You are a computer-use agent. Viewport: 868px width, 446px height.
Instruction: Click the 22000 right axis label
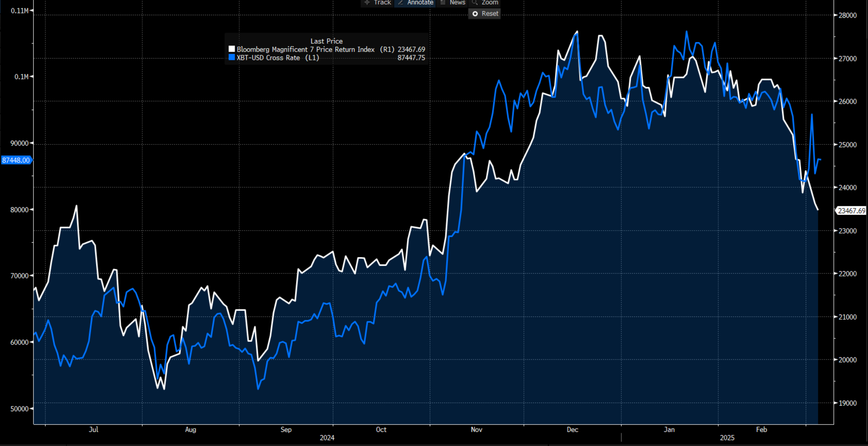click(848, 274)
